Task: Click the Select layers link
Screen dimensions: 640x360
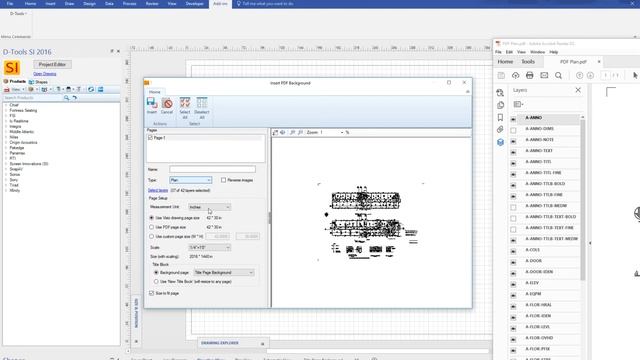Action: coord(158,191)
